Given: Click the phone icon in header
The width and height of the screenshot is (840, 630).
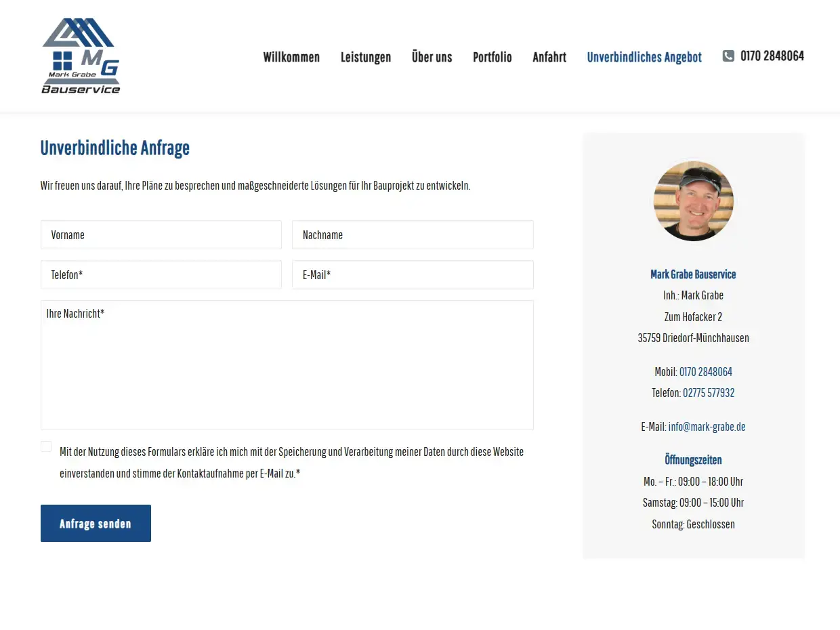Looking at the screenshot, I should pyautogui.click(x=728, y=56).
